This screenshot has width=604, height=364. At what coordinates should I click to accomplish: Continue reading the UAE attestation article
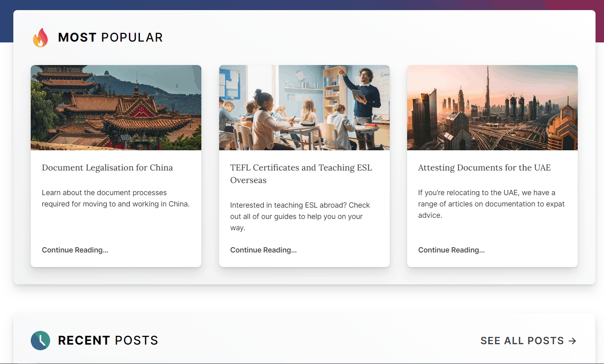coord(452,250)
